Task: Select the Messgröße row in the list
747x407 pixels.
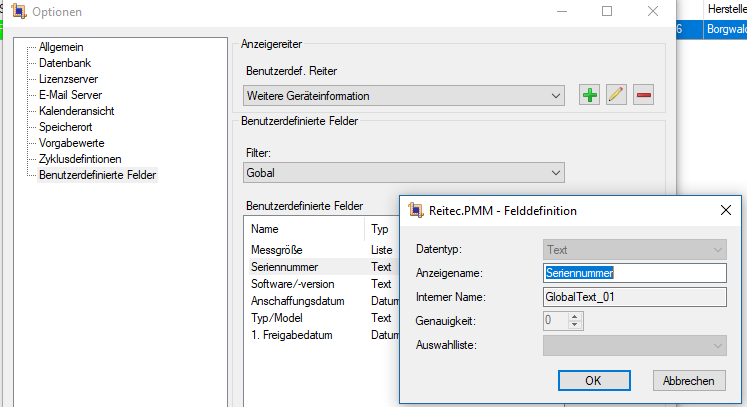Action: 277,249
